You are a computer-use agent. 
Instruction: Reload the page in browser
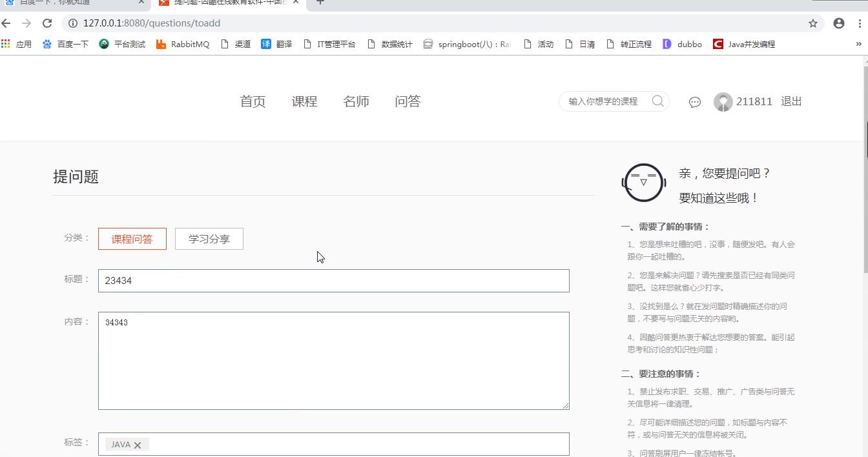(x=46, y=23)
